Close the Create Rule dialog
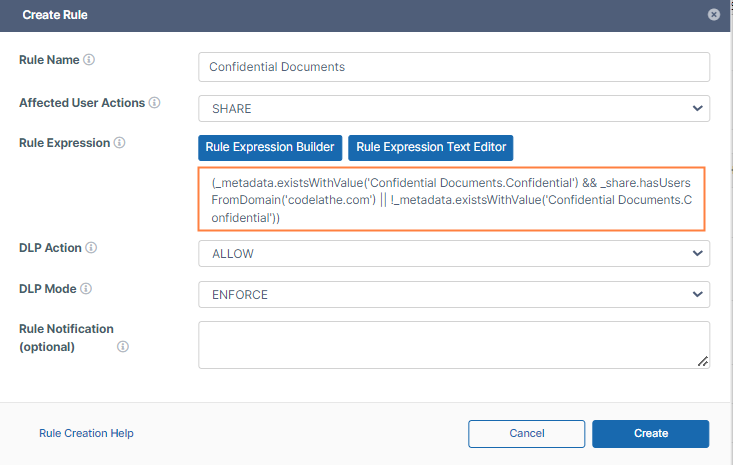This screenshot has height=465, width=733. [x=713, y=15]
